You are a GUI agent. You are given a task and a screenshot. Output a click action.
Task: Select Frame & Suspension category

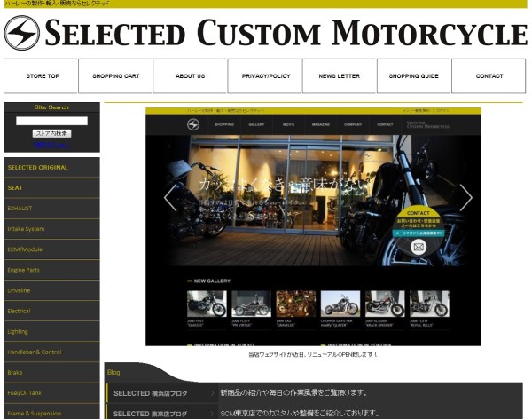click(52, 412)
